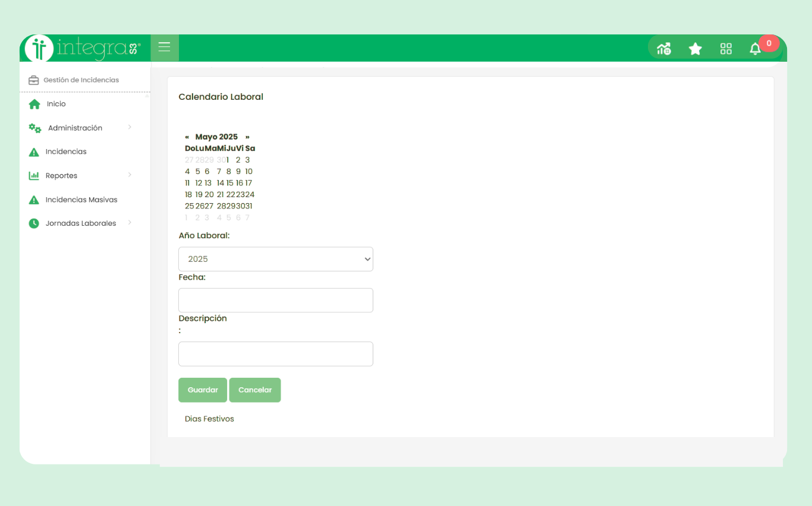Expand the Reportes chevron
The height and width of the screenshot is (506, 812).
(x=130, y=175)
